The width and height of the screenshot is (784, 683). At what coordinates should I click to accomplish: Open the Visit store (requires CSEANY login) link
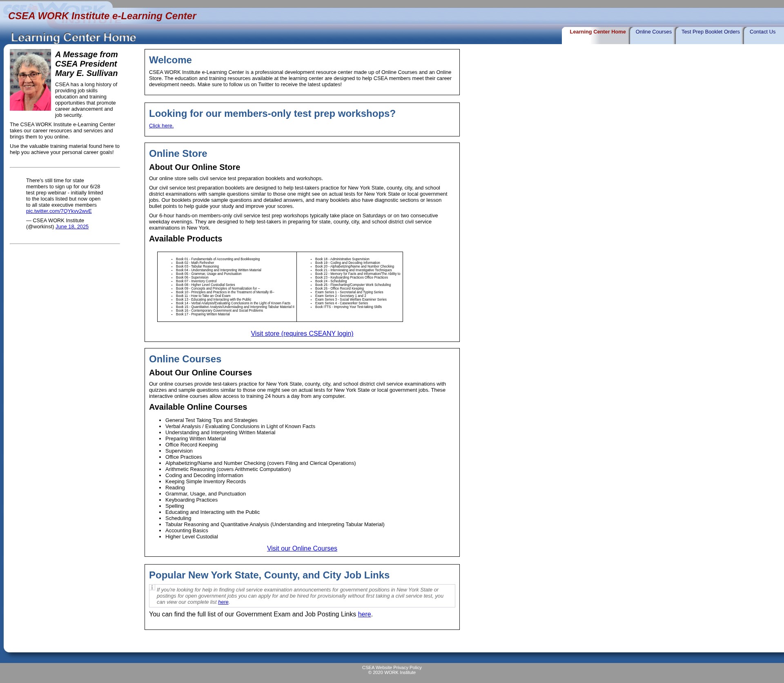pos(302,334)
